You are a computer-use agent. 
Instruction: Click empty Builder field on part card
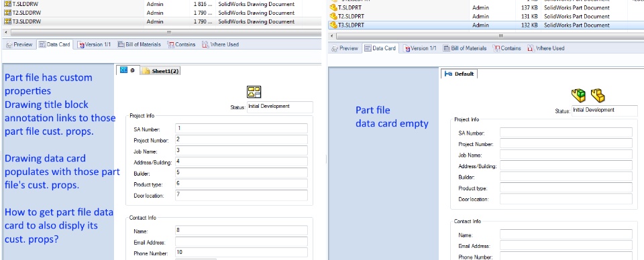(x=566, y=177)
